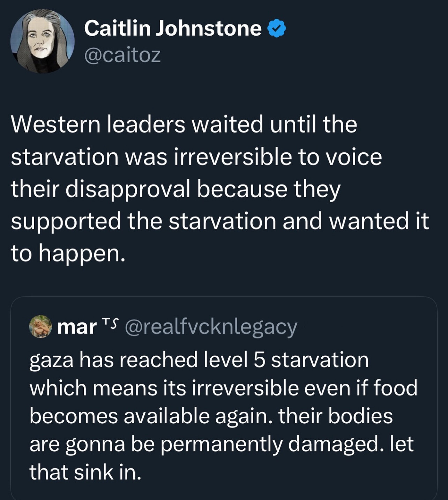Open the Caitlin Johnstone display name
The image size is (448, 500).
point(173,28)
